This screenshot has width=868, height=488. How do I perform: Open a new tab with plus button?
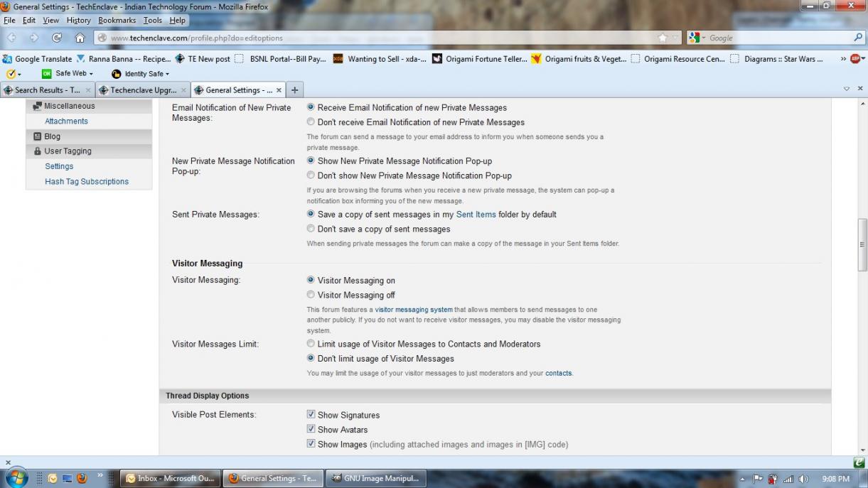[x=294, y=90]
